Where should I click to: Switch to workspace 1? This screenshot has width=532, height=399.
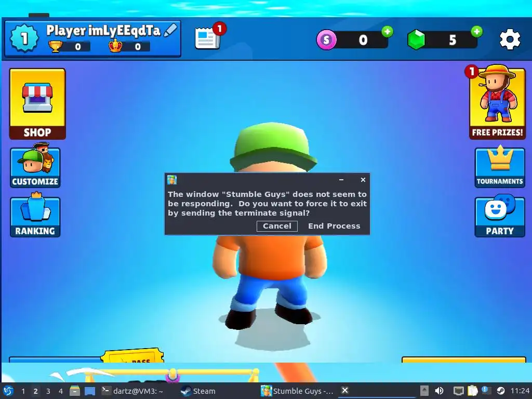click(23, 391)
